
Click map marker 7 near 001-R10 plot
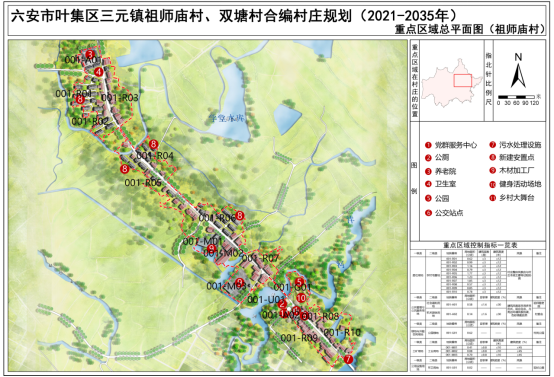(348, 359)
